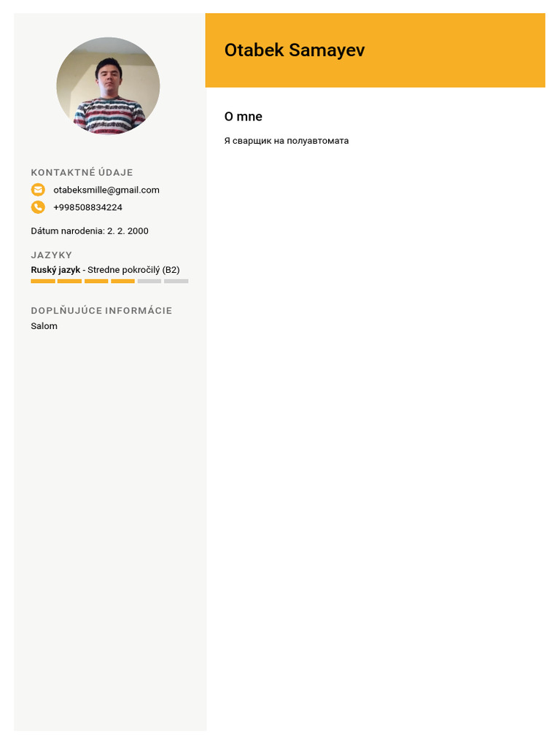This screenshot has width=560, height=747.
Task: Click the Stredne pokročilý (B2) level text
Action: (133, 270)
